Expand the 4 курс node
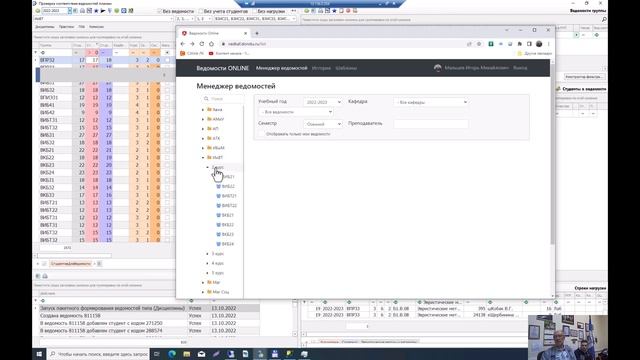Screen dimensions: 640x360 [207, 263]
